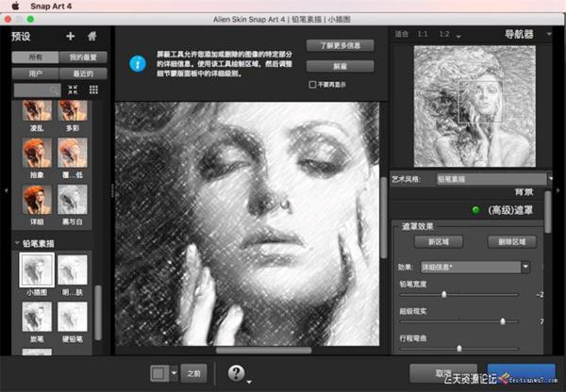566x392 pixels.
Task: Switch presets to grid view icon
Action: [93, 90]
